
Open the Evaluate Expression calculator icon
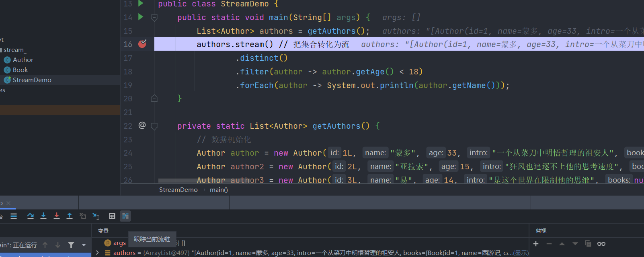tap(112, 216)
